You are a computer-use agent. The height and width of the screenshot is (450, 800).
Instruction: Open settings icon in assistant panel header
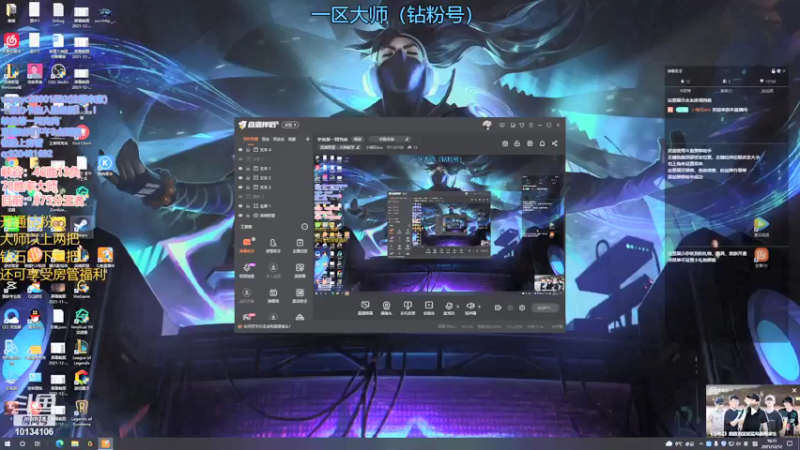[x=779, y=71]
